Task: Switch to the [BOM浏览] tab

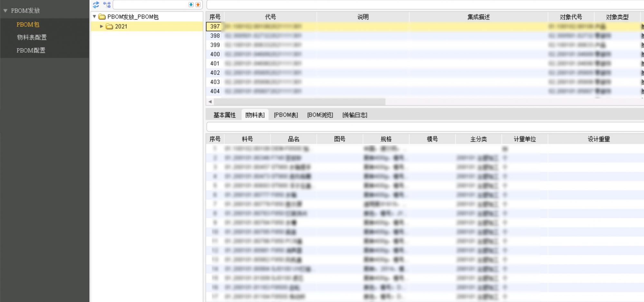Action: (x=320, y=115)
